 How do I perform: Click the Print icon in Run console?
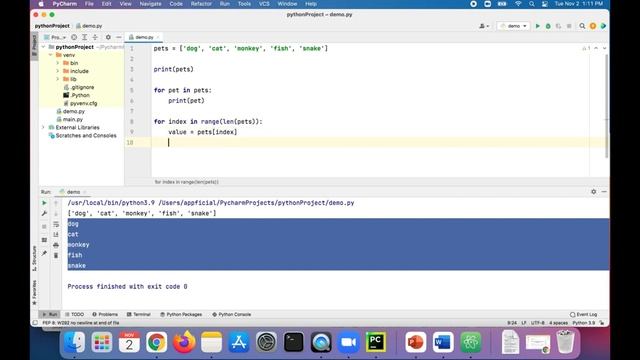click(x=56, y=245)
